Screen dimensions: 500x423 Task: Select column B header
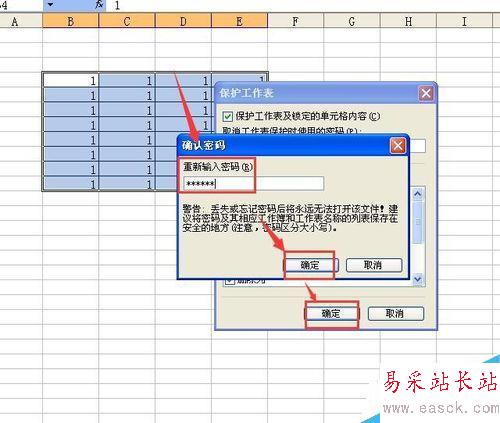(71, 22)
